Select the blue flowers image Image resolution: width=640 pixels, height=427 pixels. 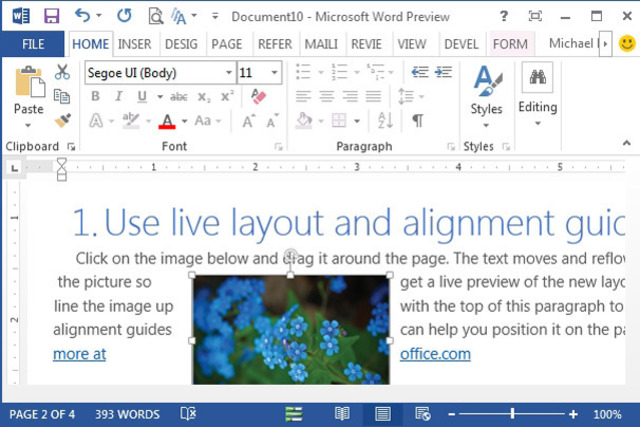[x=291, y=329]
